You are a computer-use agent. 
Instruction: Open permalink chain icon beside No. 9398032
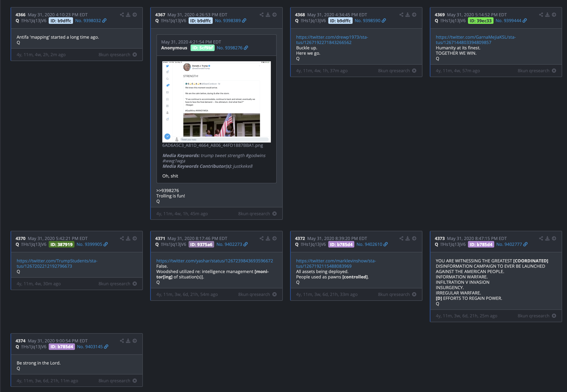104,21
